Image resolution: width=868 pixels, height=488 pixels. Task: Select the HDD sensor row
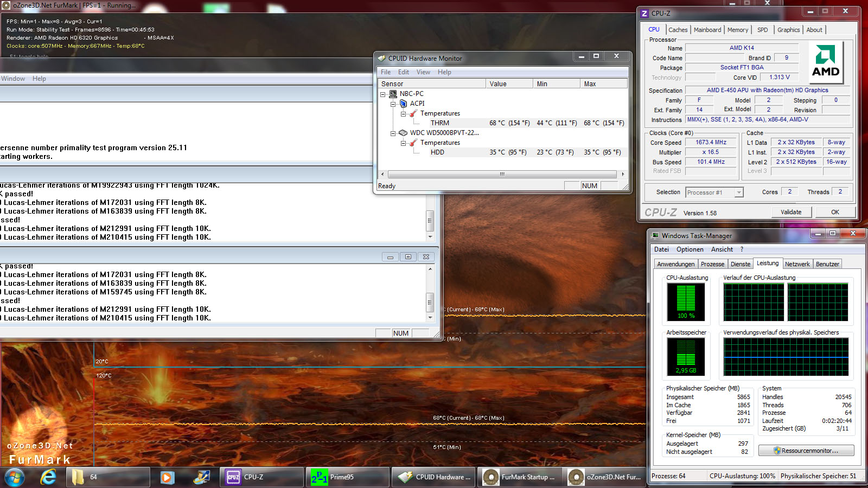tap(502, 152)
